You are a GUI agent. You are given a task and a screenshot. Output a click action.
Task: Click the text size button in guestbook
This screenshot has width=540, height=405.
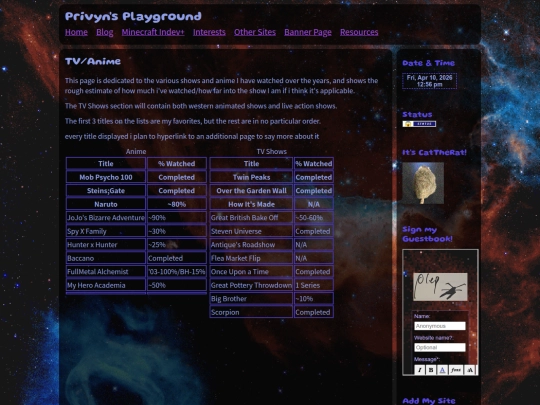pyautogui.click(x=470, y=370)
